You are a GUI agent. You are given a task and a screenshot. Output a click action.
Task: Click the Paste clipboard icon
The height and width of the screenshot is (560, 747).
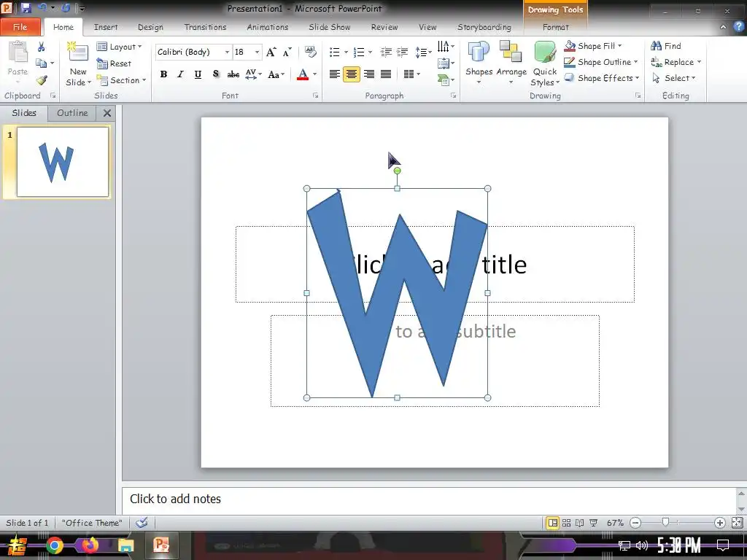pos(18,52)
